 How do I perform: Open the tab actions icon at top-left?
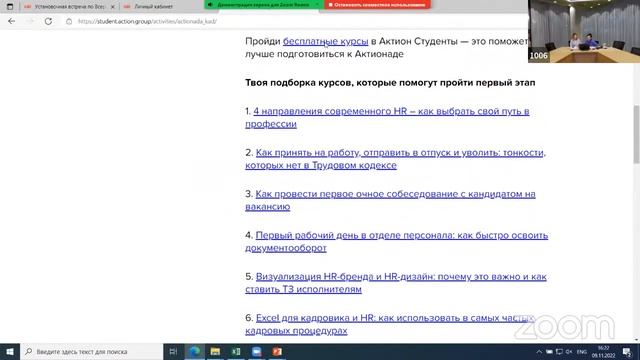pos(10,7)
